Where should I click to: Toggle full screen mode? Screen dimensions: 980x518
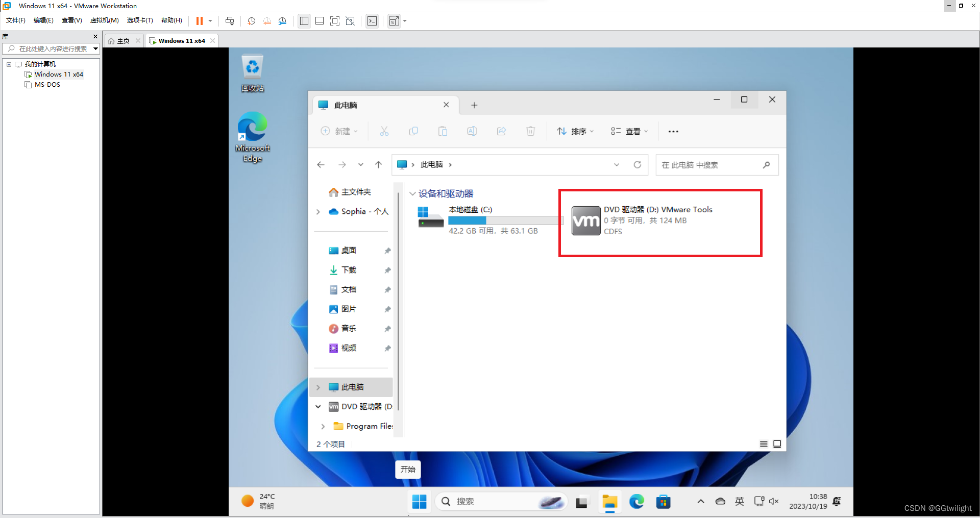point(335,21)
